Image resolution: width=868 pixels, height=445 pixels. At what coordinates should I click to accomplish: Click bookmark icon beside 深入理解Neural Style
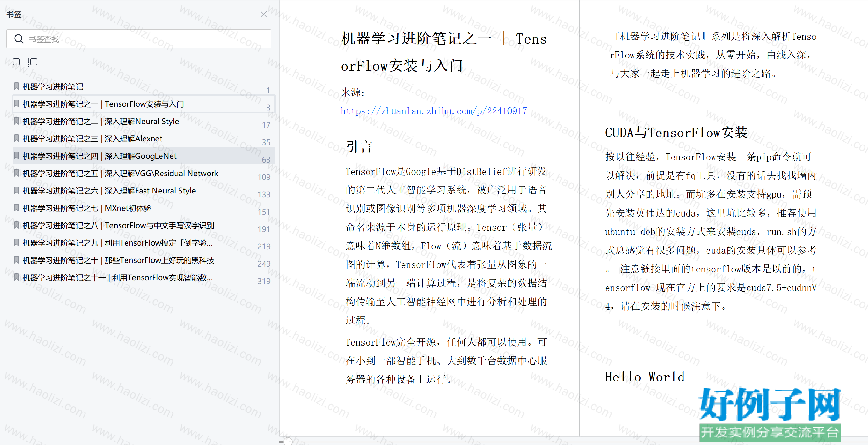(16, 121)
